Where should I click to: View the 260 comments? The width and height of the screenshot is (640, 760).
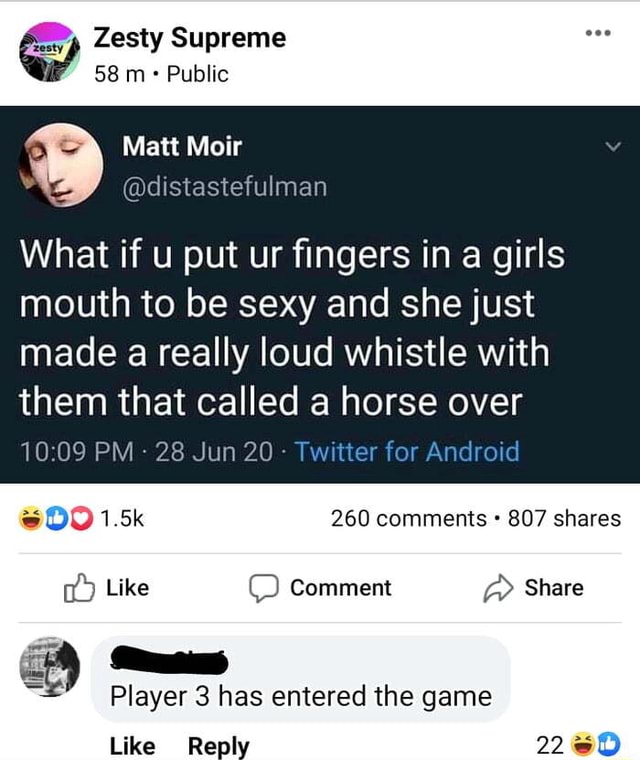pos(408,518)
